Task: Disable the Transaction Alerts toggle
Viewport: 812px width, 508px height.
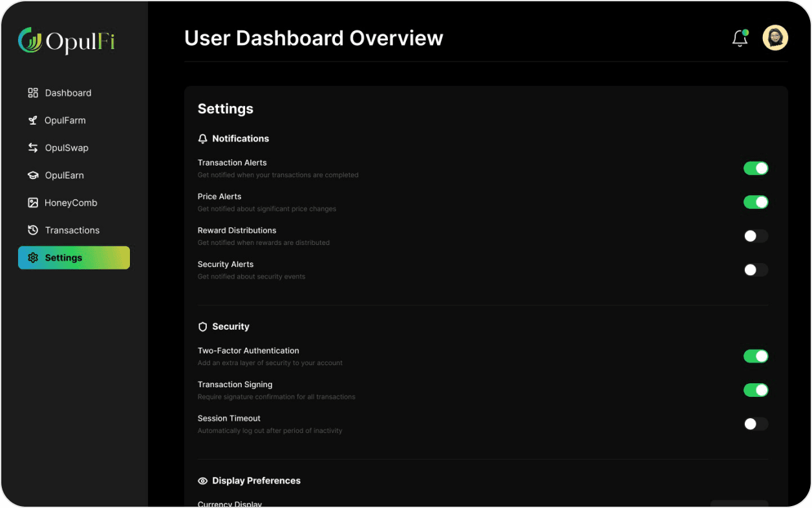Action: pos(756,168)
